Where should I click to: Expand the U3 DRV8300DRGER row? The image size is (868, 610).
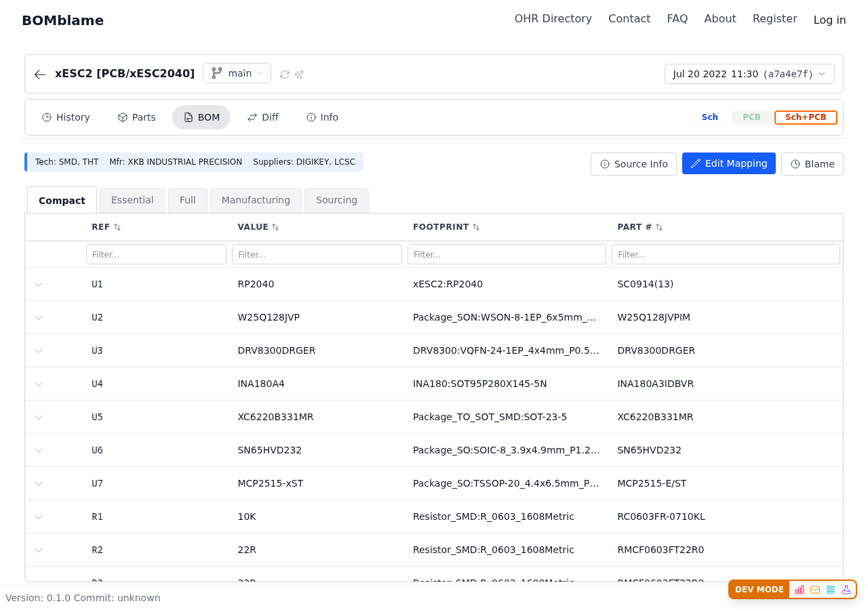39,351
